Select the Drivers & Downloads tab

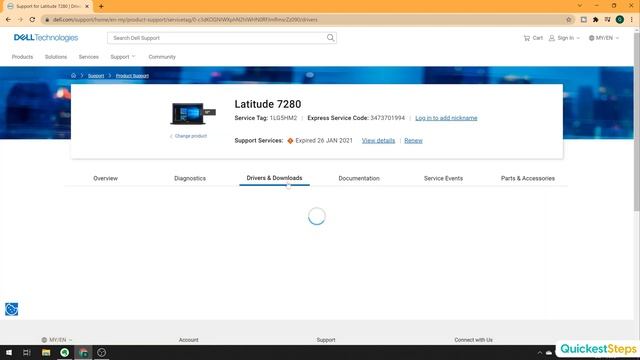point(274,178)
